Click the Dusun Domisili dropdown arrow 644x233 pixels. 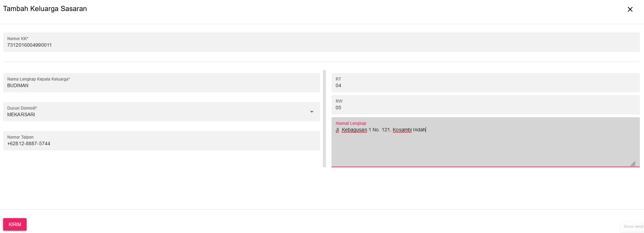[x=312, y=112]
